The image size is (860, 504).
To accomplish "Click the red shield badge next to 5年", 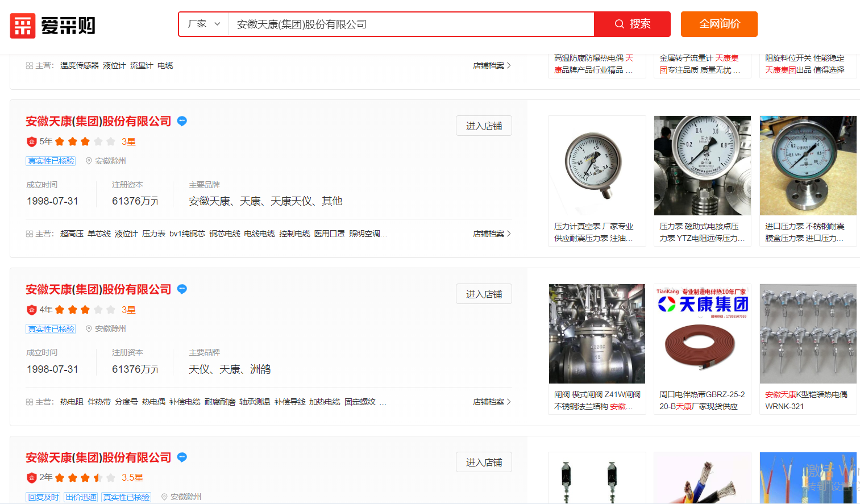I will 32,141.
